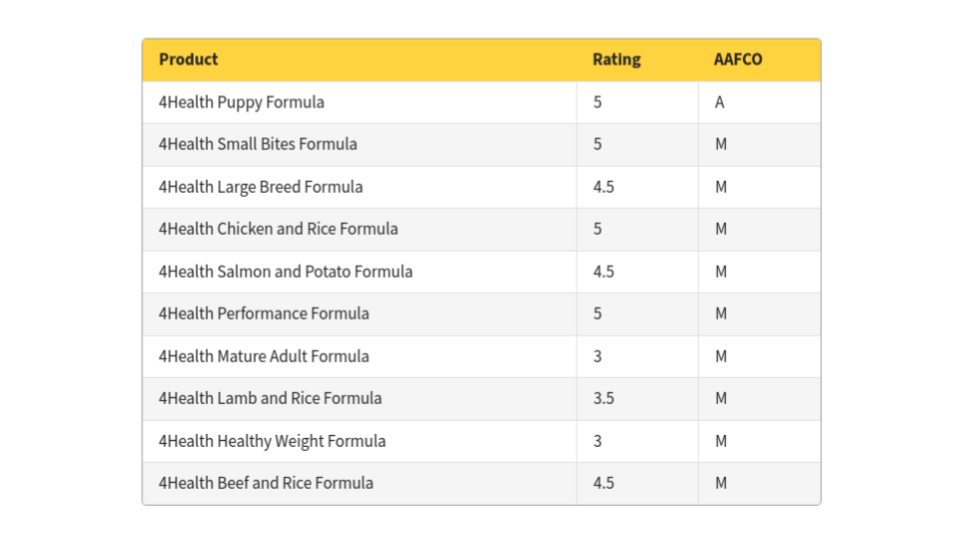The height and width of the screenshot is (540, 960).
Task: Click the 4.5 rating for Large Breed Formula
Action: [x=603, y=187]
